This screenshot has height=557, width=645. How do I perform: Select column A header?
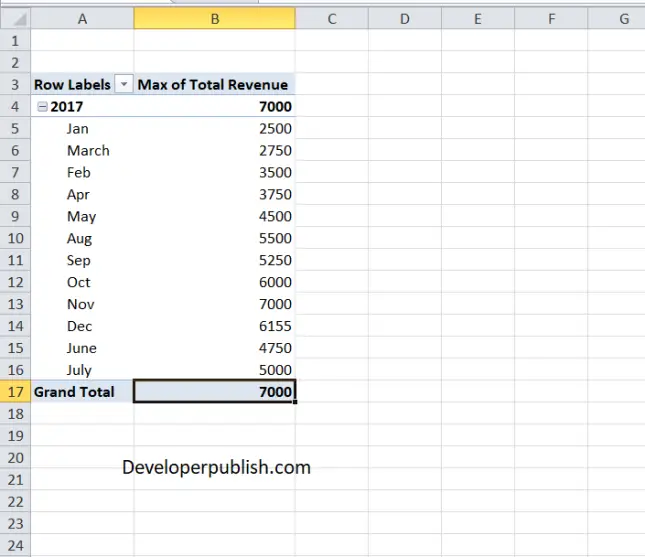pos(83,19)
